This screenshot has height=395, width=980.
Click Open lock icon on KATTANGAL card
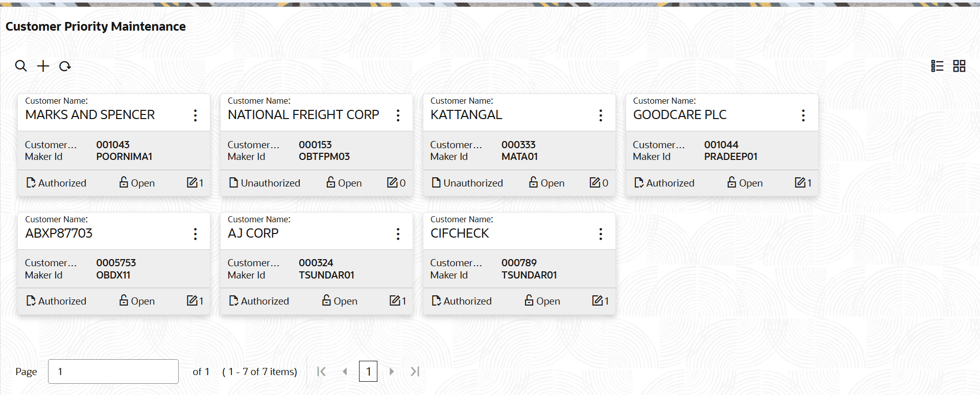[533, 182]
